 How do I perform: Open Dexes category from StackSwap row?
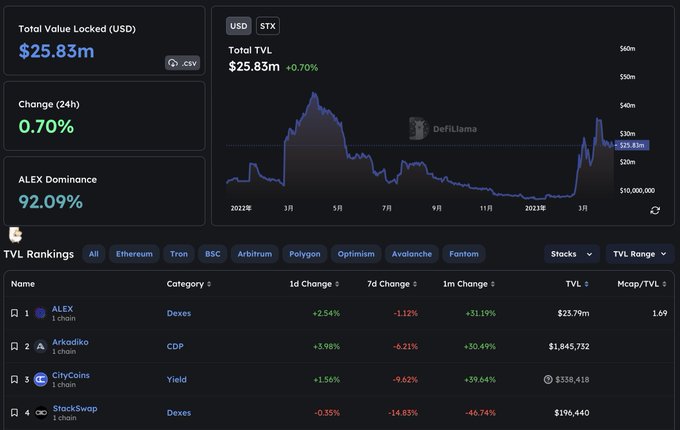click(179, 413)
